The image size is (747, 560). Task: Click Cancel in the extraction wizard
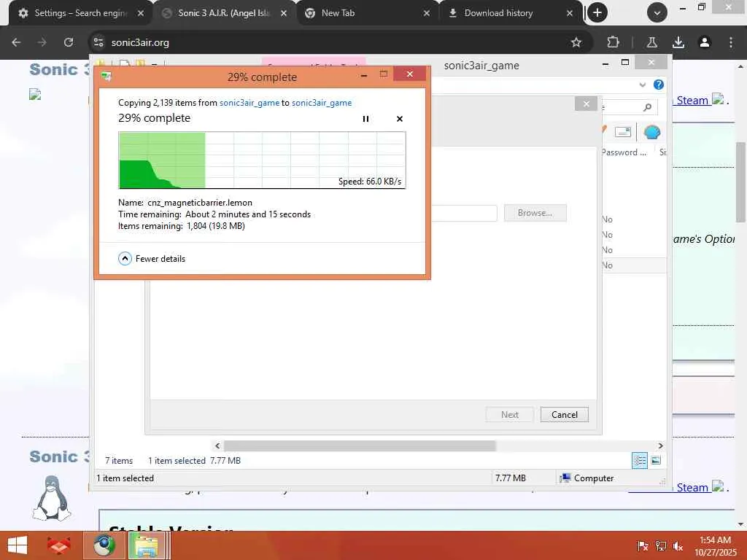(x=564, y=415)
